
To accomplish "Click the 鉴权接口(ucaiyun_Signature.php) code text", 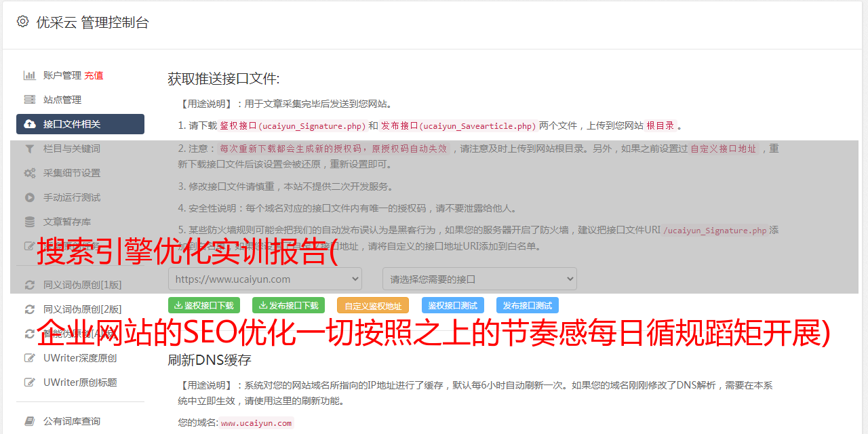I will (292, 125).
